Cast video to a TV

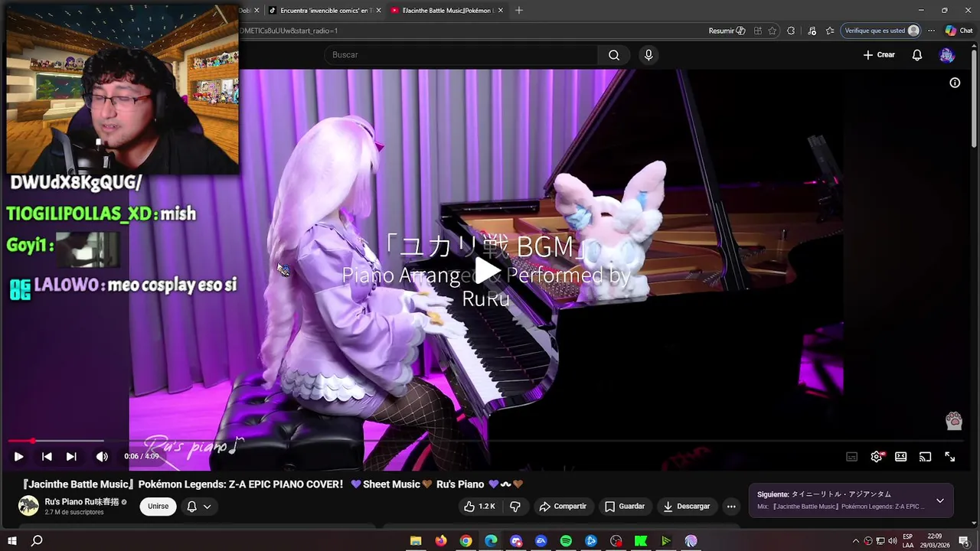(925, 457)
